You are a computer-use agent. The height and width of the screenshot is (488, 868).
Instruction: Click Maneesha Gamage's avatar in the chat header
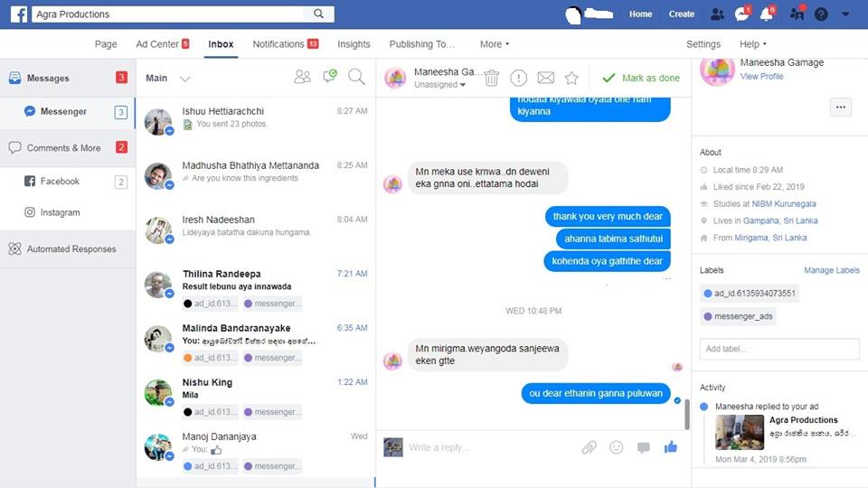395,78
